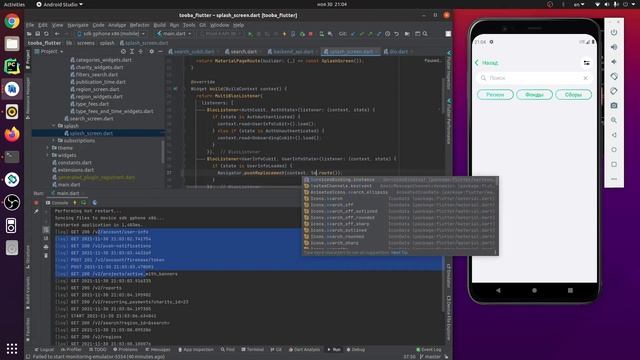
Task: Click the Search Everywhere magnifier in toolbar
Action: pos(425,34)
